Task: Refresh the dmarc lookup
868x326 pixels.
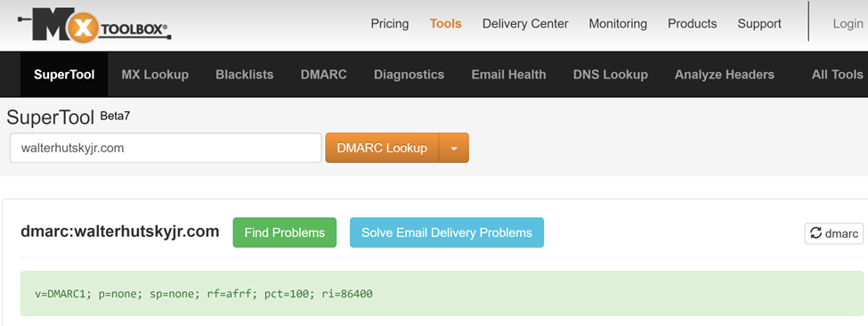Action: (833, 233)
